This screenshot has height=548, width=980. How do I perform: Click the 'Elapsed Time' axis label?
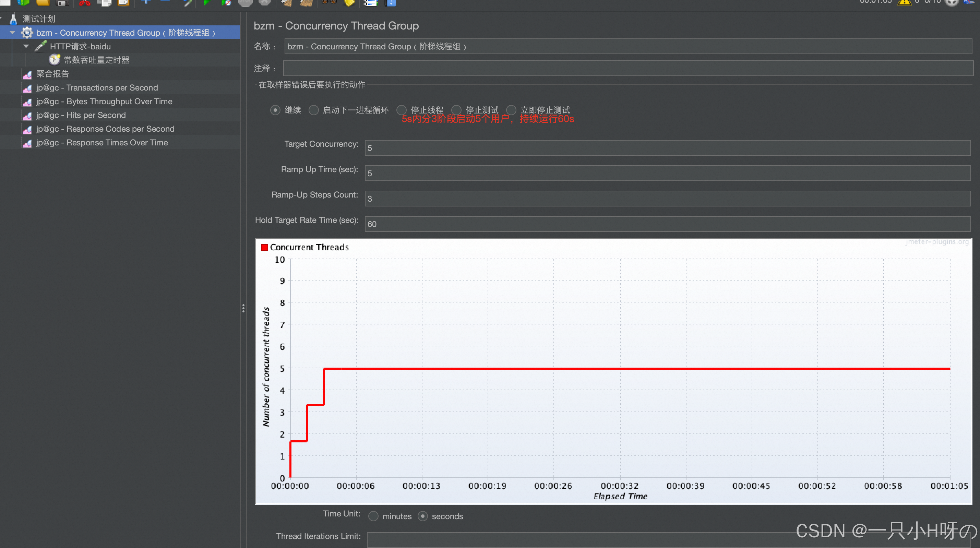pyautogui.click(x=620, y=496)
